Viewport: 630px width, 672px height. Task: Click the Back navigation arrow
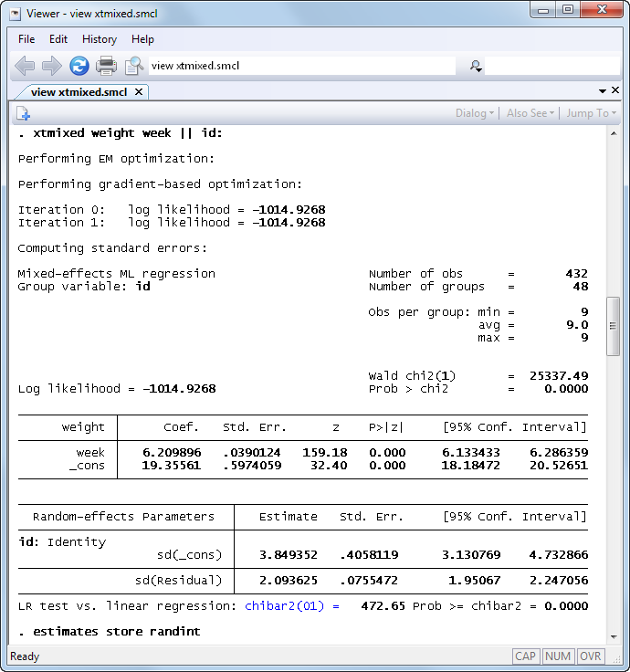coord(25,66)
